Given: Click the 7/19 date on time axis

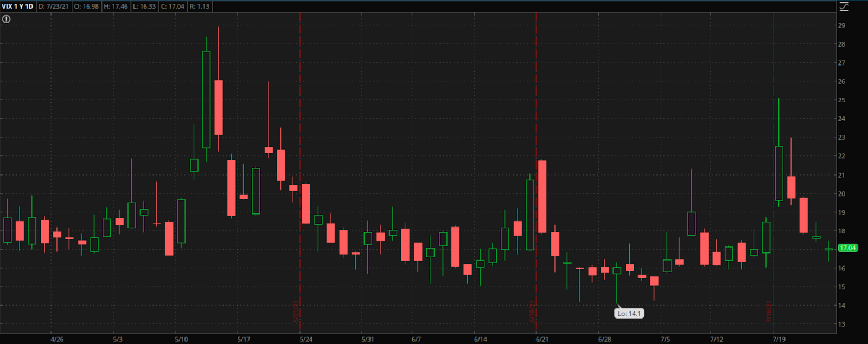Looking at the screenshot, I should (x=779, y=340).
